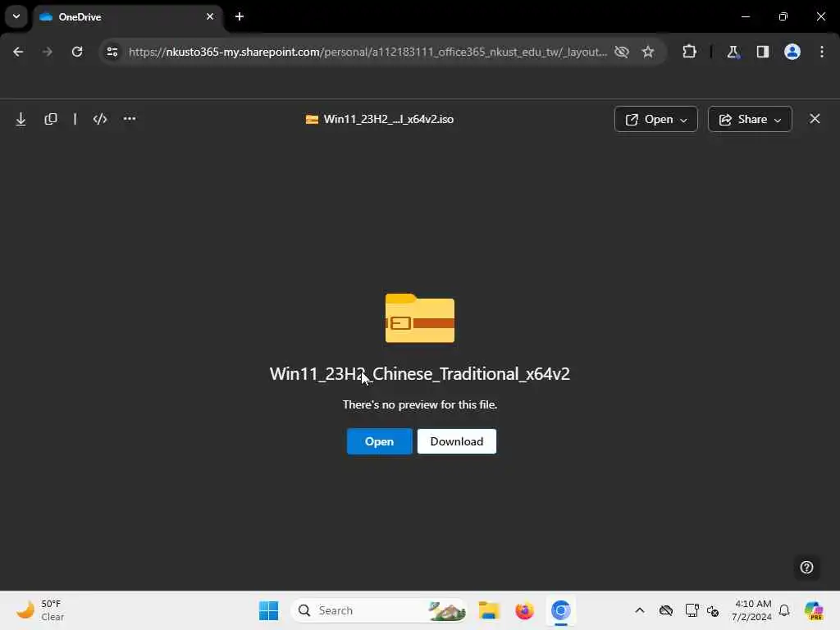Image resolution: width=840 pixels, height=630 pixels.
Task: Reload the page with the refresh icon
Action: pyautogui.click(x=77, y=52)
